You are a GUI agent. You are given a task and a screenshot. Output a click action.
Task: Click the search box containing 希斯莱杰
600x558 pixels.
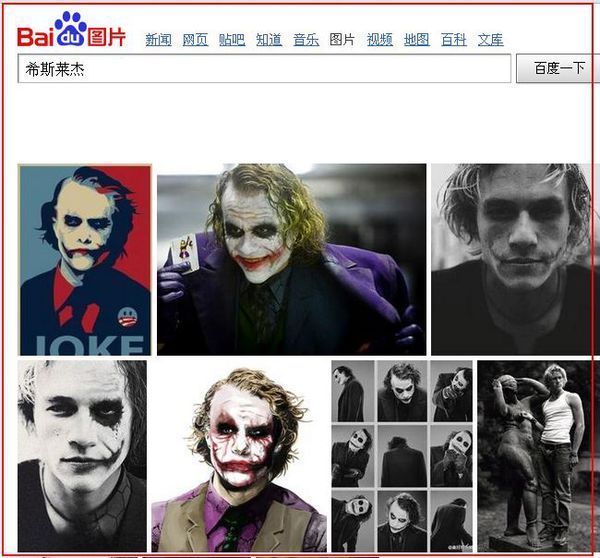pos(264,69)
